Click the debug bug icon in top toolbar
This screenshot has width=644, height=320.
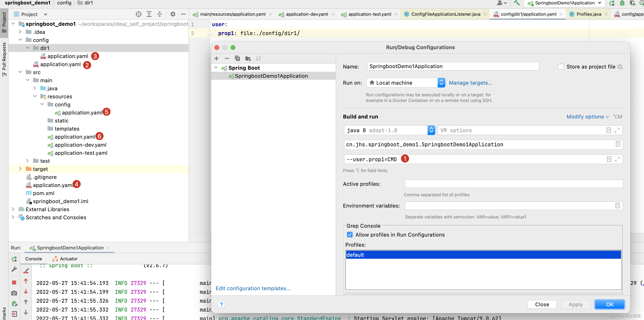(622, 3)
